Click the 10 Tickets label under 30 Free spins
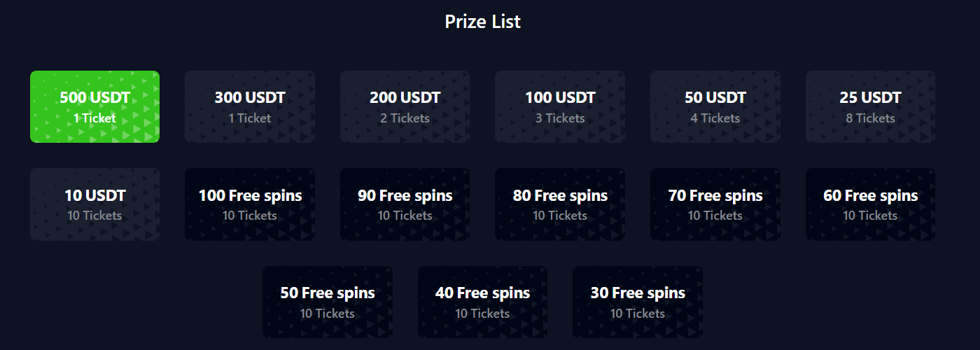The width and height of the screenshot is (980, 350). coord(638,314)
